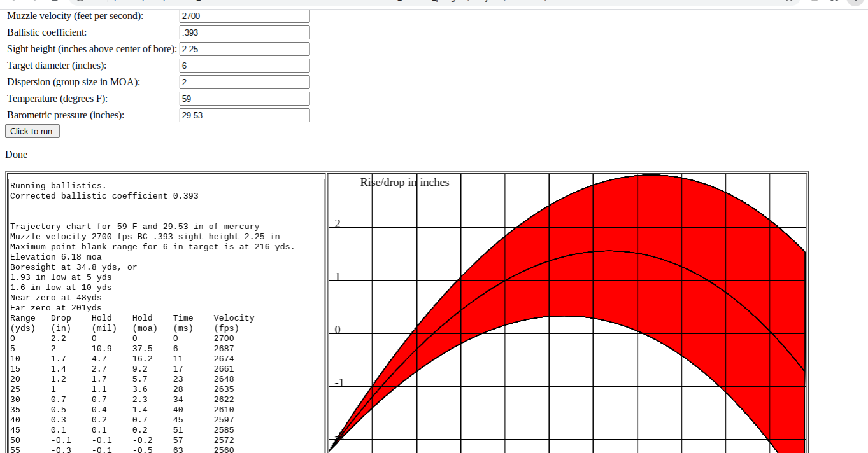Click the 'Maximum point blank range' line
This screenshot has width=868, height=453.
[x=153, y=247]
